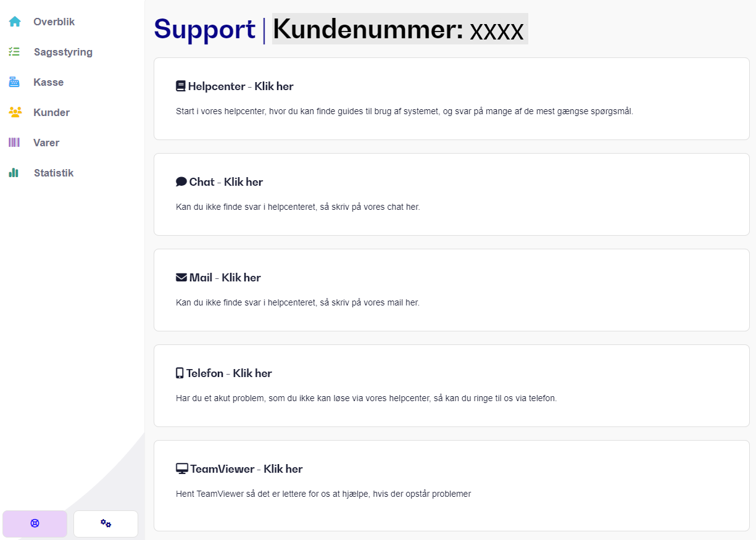Click the TeamViewer monitor icon
The height and width of the screenshot is (540, 756).
(181, 469)
